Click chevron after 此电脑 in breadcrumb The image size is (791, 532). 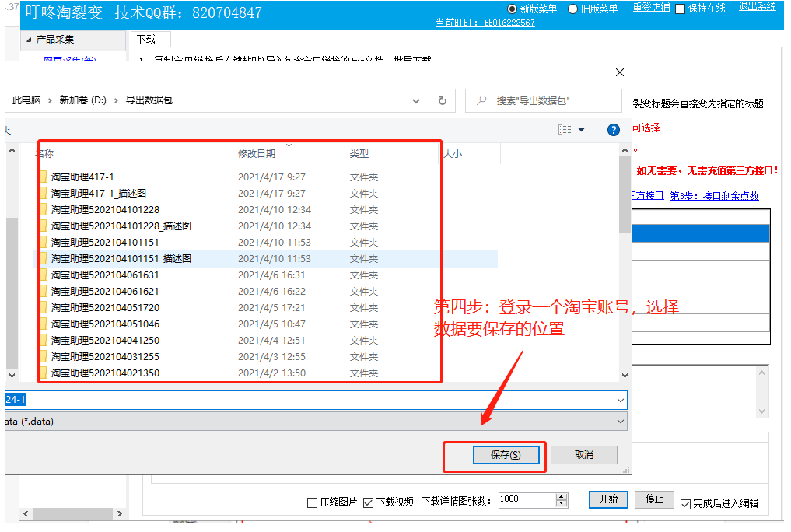[50, 101]
